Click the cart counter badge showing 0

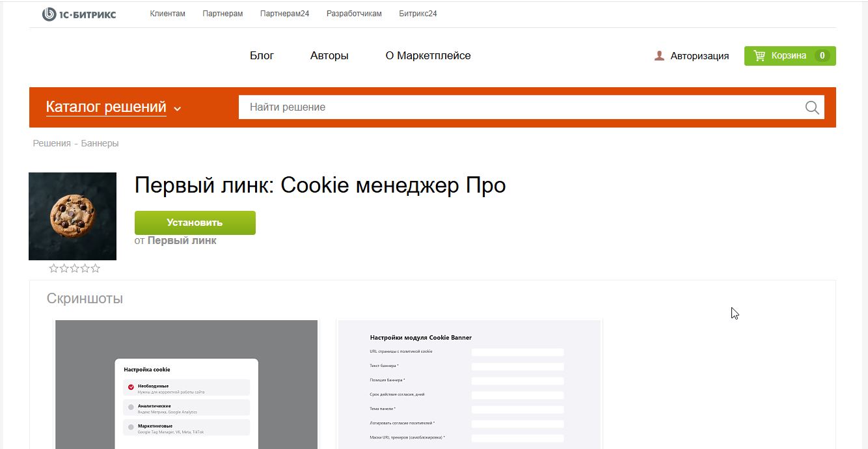[x=822, y=56]
